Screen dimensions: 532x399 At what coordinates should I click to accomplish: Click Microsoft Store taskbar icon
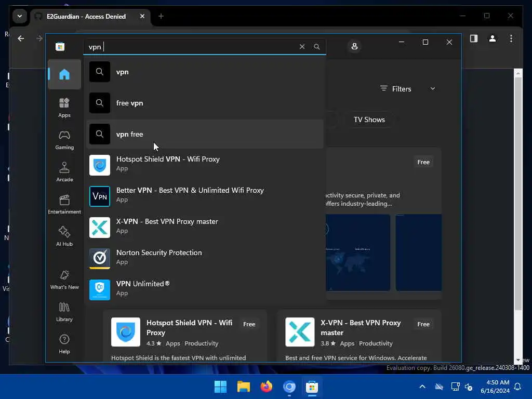[312, 387]
